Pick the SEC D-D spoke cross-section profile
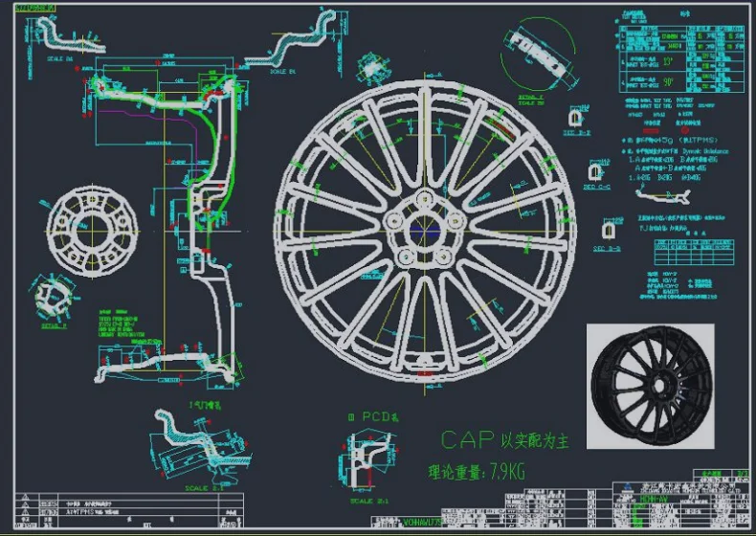This screenshot has width=756, height=536. click(609, 230)
